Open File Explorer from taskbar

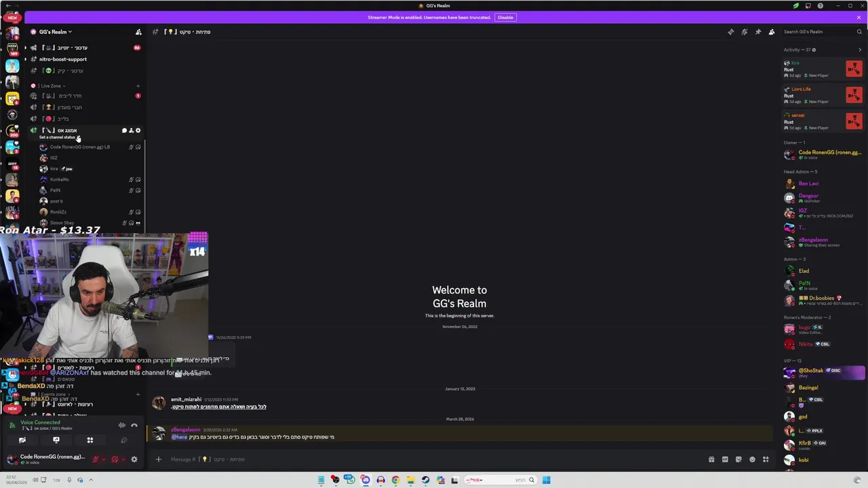point(410,480)
